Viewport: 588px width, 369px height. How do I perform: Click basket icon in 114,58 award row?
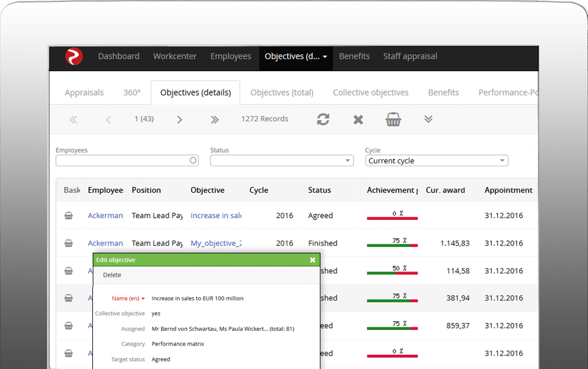pyautogui.click(x=69, y=270)
